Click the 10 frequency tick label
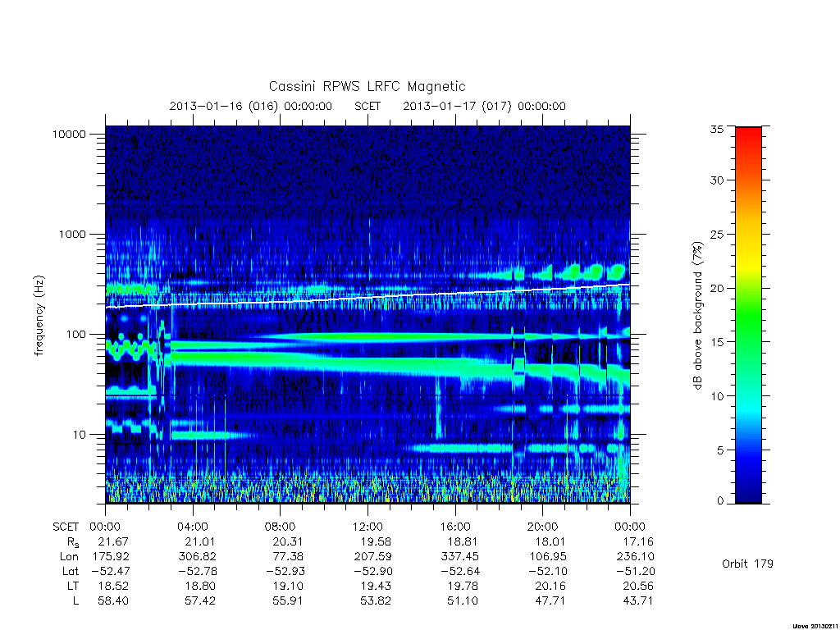The image size is (840, 630). (x=80, y=435)
